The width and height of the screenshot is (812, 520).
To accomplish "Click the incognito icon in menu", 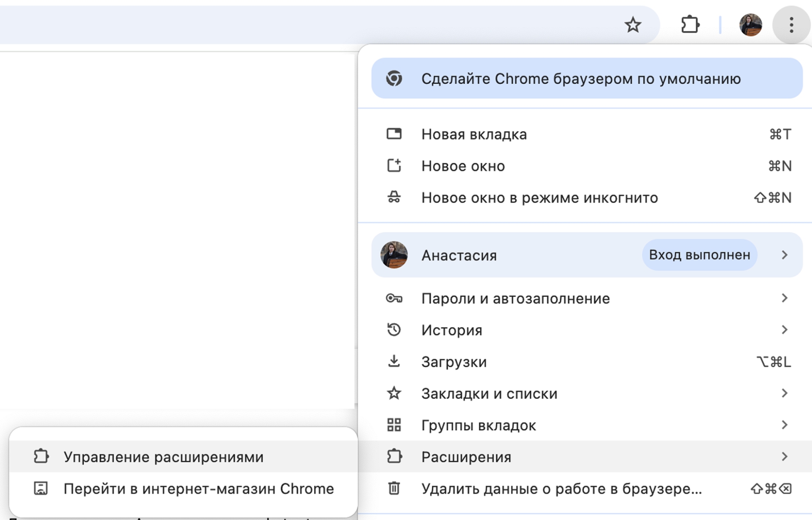I will 394,197.
